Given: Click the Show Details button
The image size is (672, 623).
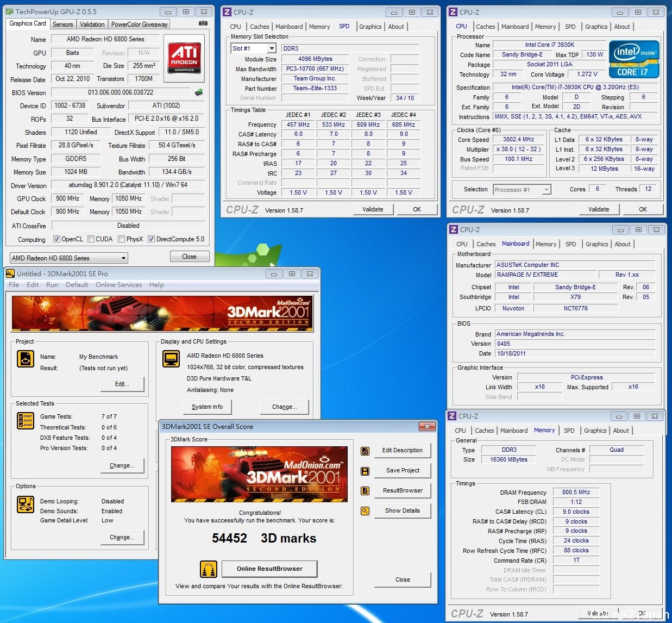Looking at the screenshot, I should click(x=403, y=510).
